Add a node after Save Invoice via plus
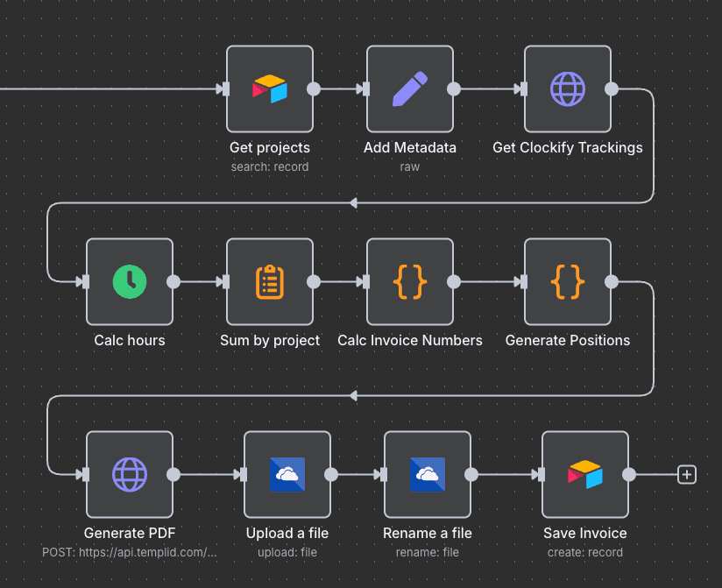 pyautogui.click(x=687, y=475)
